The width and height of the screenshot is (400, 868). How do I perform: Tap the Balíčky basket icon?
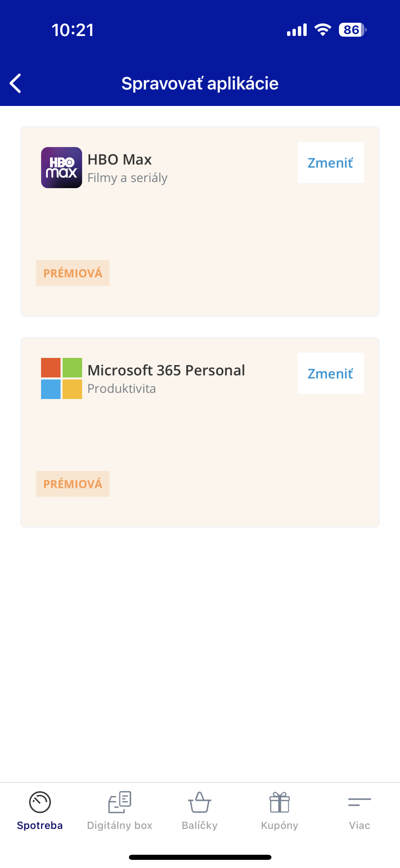[x=199, y=802]
